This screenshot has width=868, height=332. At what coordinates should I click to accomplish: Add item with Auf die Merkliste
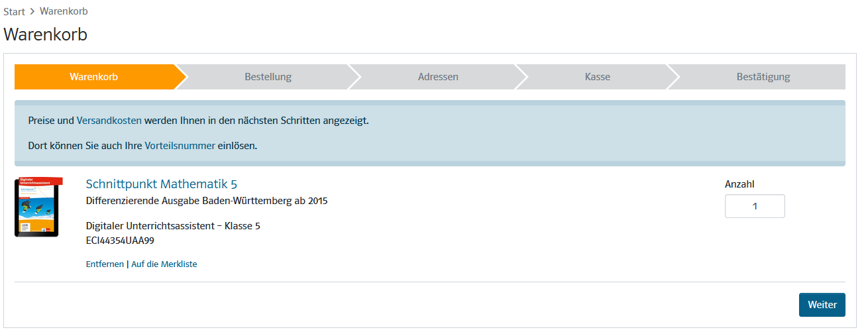tap(164, 264)
